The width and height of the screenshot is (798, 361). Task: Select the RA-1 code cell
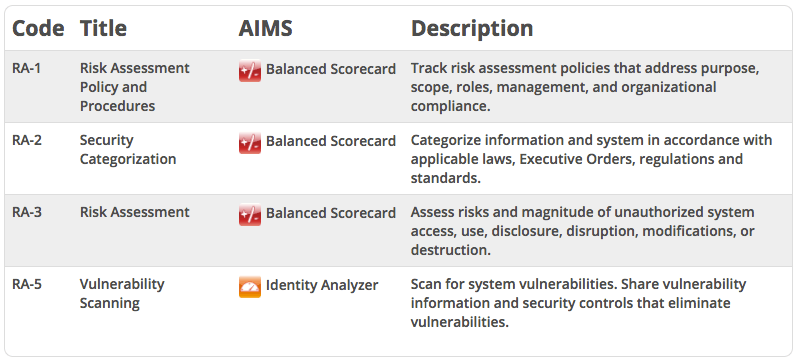tap(26, 68)
